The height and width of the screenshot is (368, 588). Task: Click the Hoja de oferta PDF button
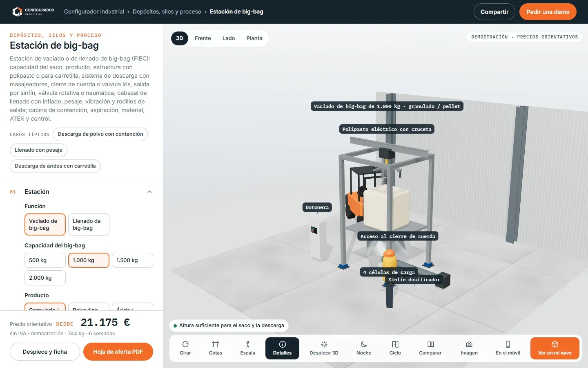click(118, 352)
